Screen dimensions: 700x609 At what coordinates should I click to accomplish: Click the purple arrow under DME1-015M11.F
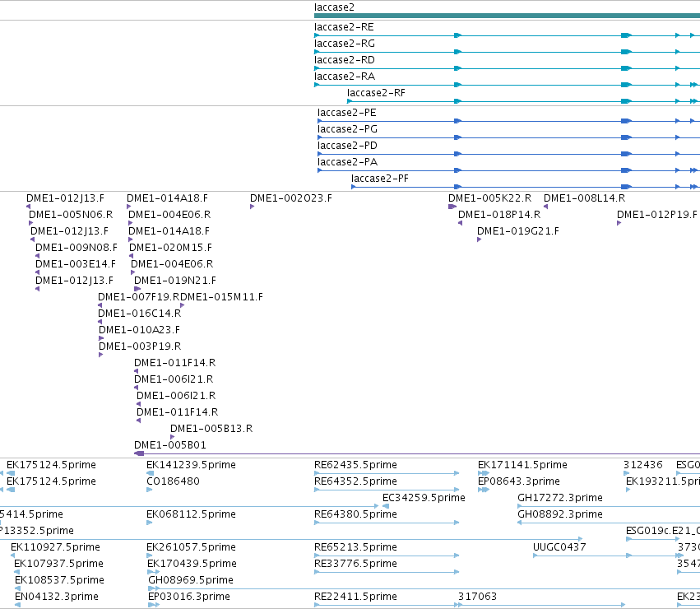pyautogui.click(x=182, y=305)
